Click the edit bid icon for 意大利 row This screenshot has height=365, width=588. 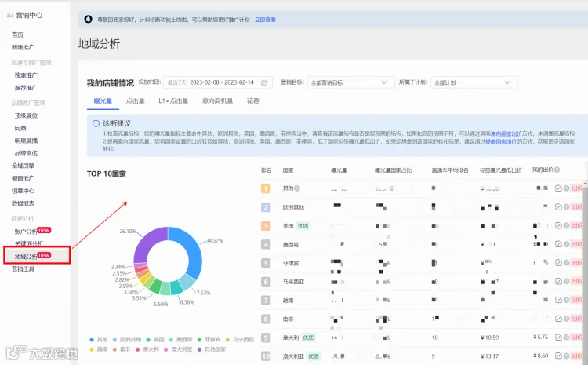[558, 338]
